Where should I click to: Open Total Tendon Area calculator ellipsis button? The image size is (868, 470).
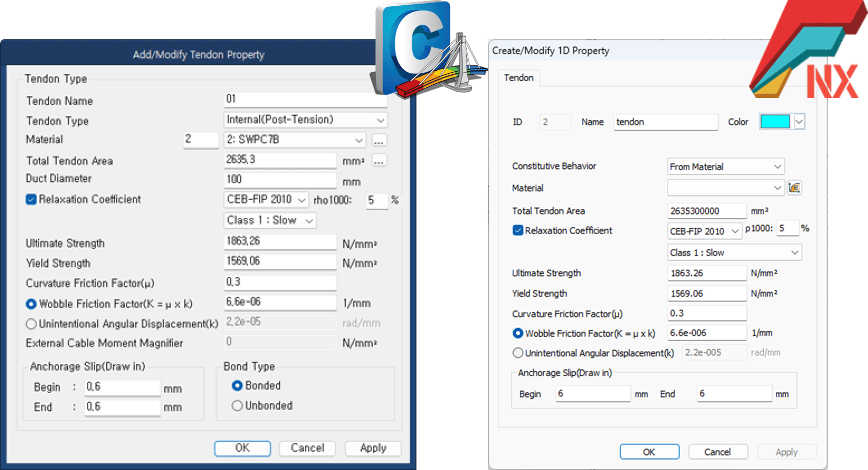(379, 161)
